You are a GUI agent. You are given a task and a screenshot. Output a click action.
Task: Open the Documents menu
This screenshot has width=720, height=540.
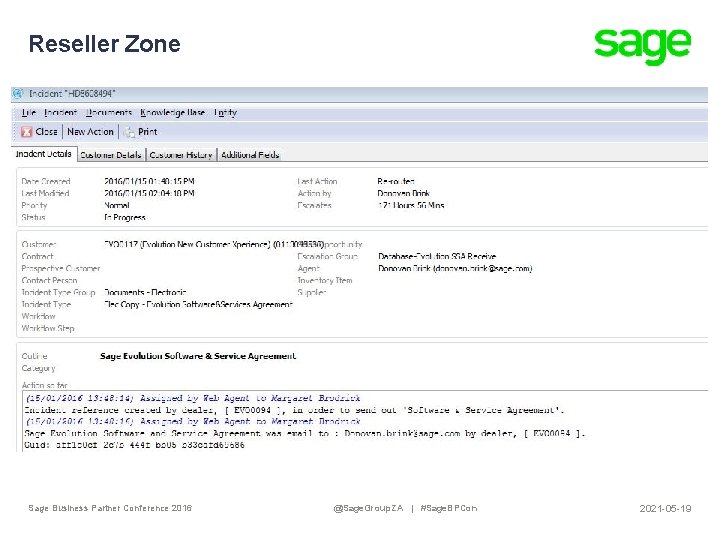click(109, 112)
